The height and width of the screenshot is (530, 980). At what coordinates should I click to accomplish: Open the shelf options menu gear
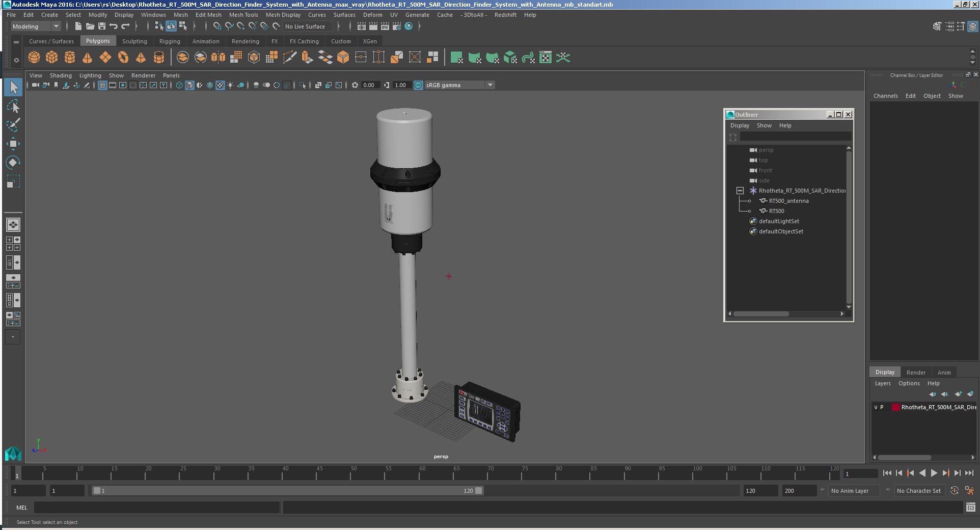coord(16,60)
